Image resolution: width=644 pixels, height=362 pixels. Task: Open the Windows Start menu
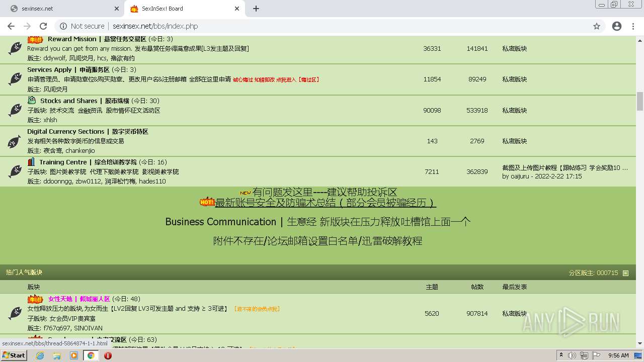point(14,355)
